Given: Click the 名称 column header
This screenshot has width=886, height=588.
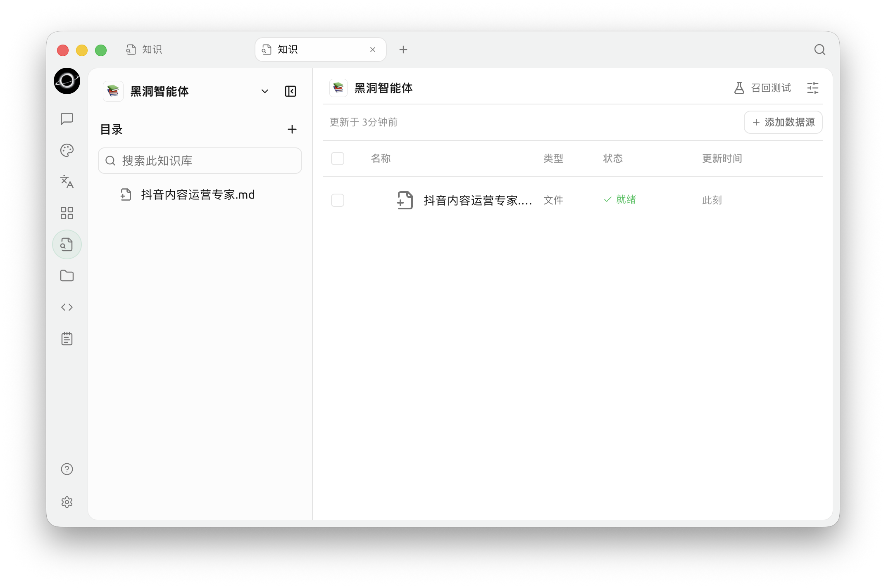Looking at the screenshot, I should (381, 159).
